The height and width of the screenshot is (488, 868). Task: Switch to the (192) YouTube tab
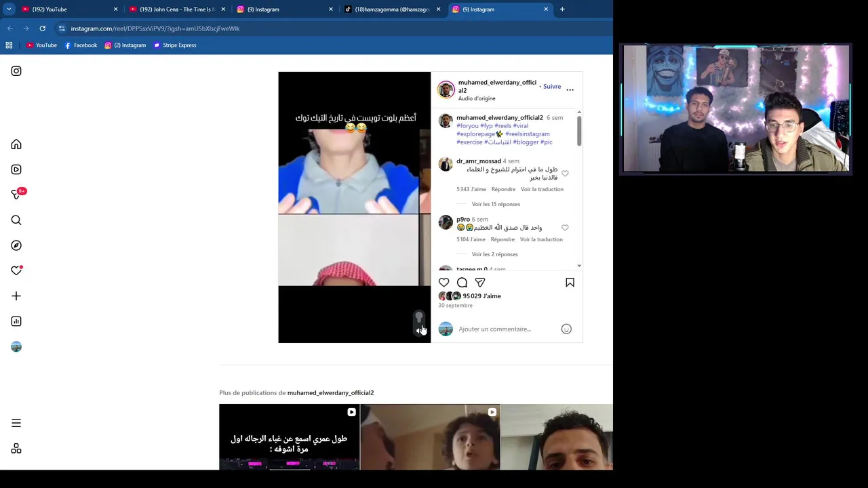[x=68, y=9]
